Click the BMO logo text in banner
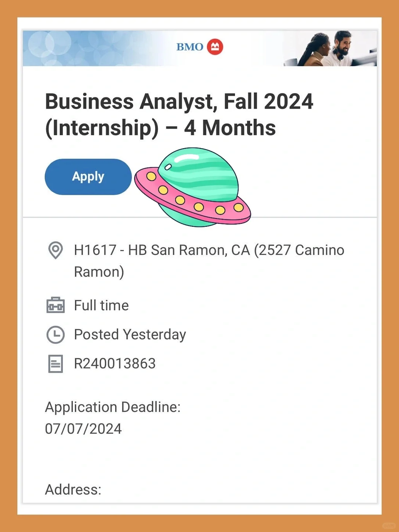399x532 pixels. 190,47
